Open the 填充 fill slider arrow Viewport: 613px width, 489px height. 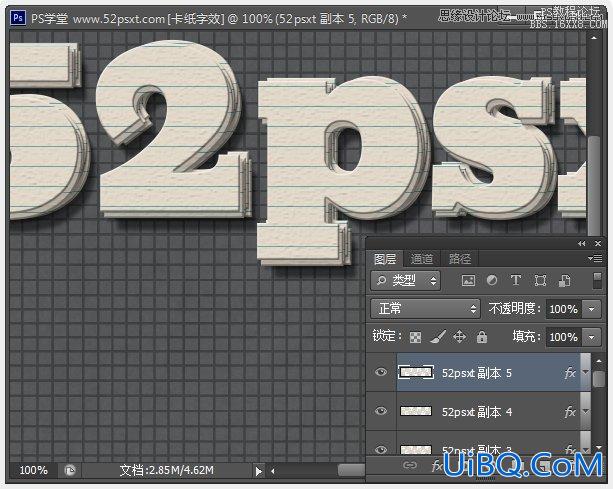[x=591, y=337]
